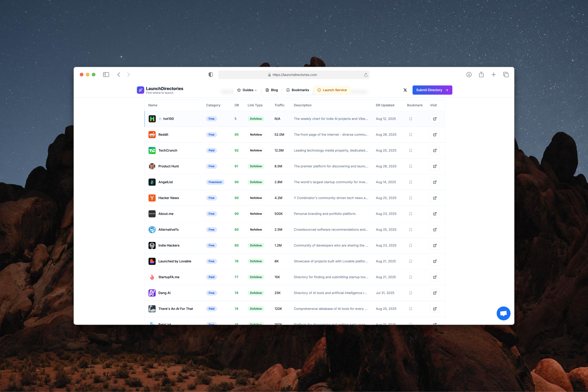
Task: Click the Product Hunt logo icon
Action: (x=152, y=166)
